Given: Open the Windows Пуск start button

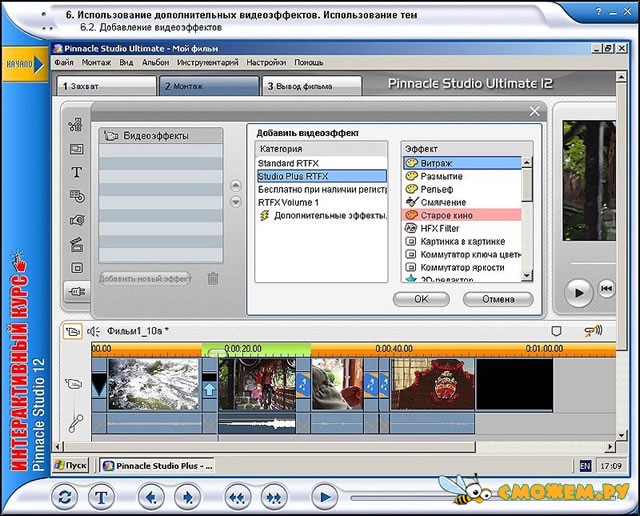Looking at the screenshot, I should click(x=71, y=465).
